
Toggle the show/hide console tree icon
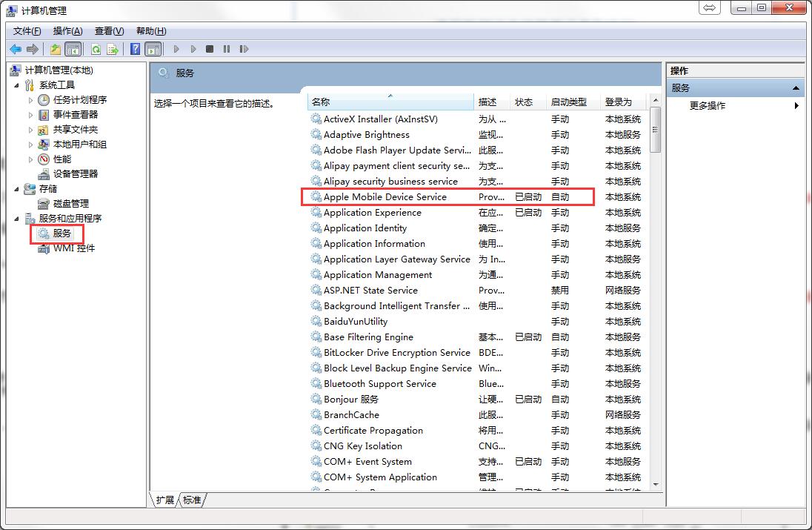[73, 49]
